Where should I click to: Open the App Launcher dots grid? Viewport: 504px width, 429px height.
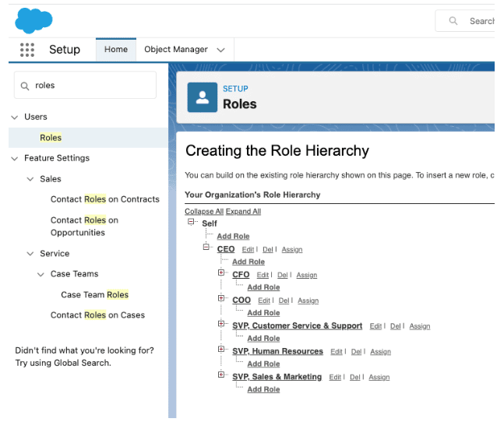[27, 50]
